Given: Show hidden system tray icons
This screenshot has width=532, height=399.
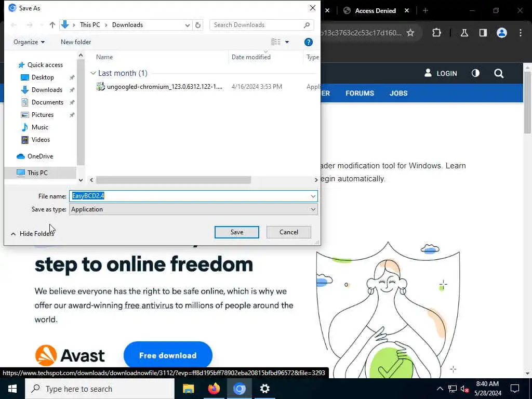Looking at the screenshot, I should (440, 389).
